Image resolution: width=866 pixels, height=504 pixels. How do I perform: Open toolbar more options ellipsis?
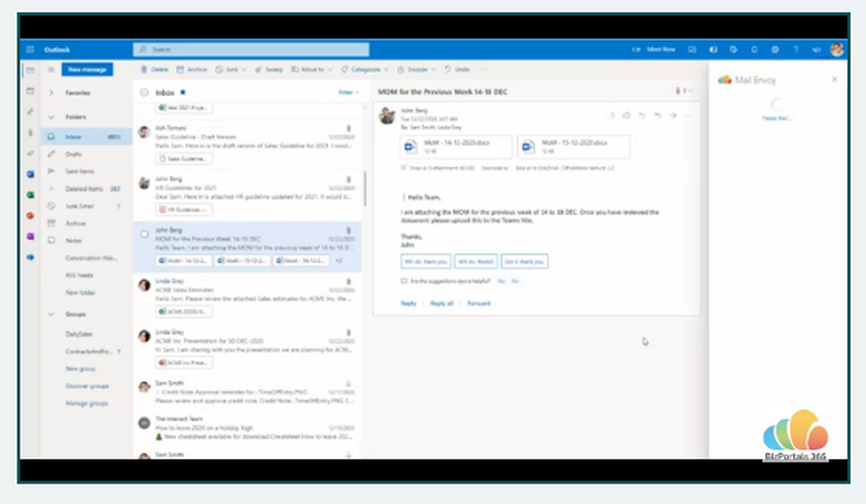(484, 69)
